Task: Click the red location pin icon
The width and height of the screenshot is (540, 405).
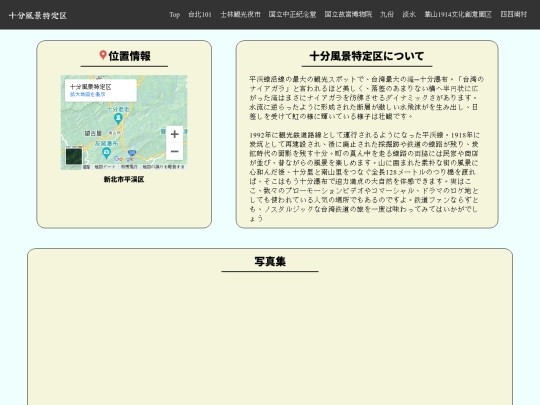Action: [103, 55]
